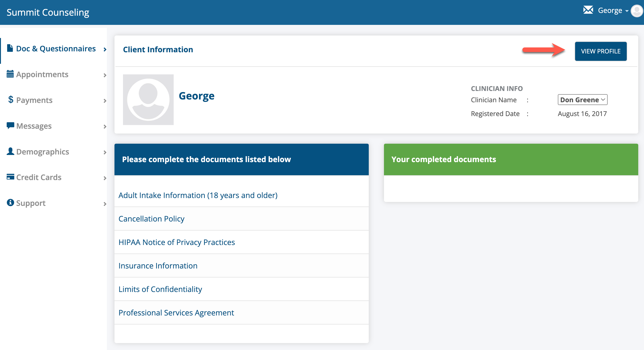Click the VIEW PROFILE button
The height and width of the screenshot is (350, 644).
[601, 51]
